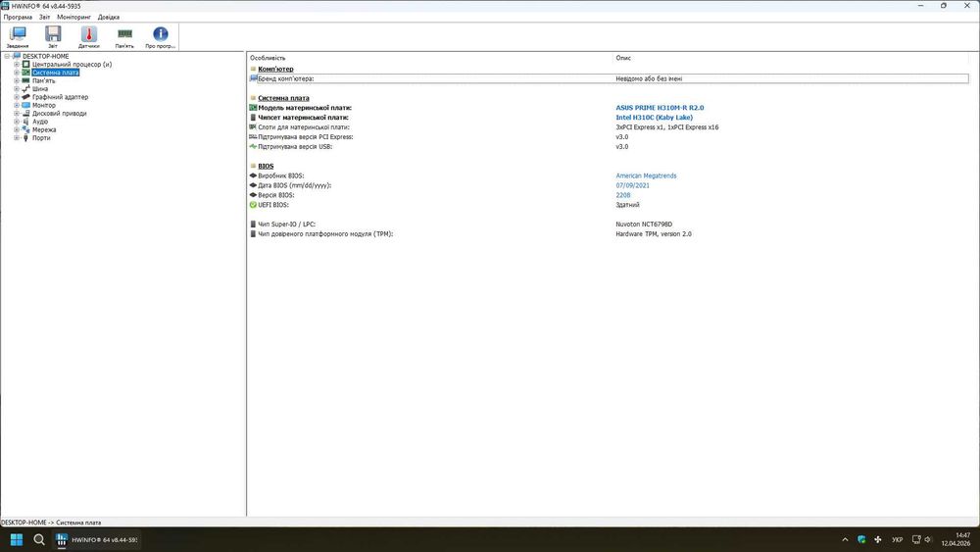Screen dimensions: 980x552
Task: Open the Зведення summary toolbar button
Action: tap(18, 37)
